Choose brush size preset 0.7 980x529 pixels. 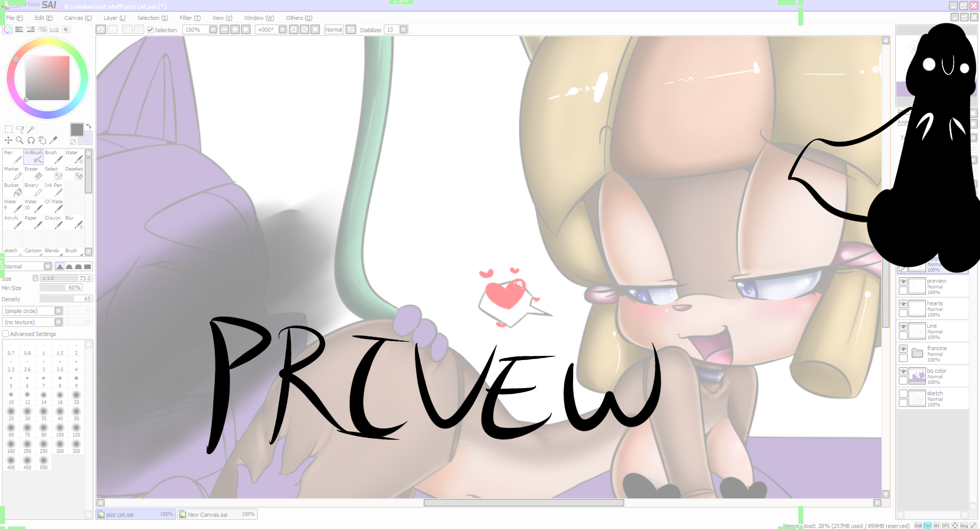click(11, 348)
